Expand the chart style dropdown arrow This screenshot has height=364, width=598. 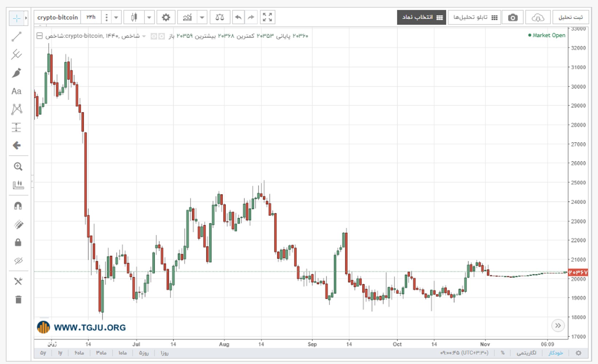coord(149,17)
